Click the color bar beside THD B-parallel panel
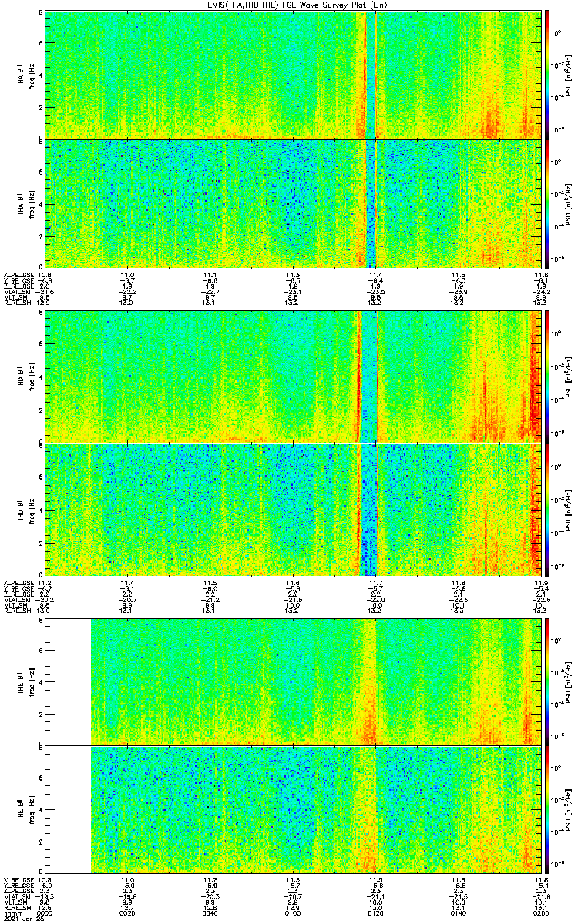The width and height of the screenshot is (578, 924). 547,509
